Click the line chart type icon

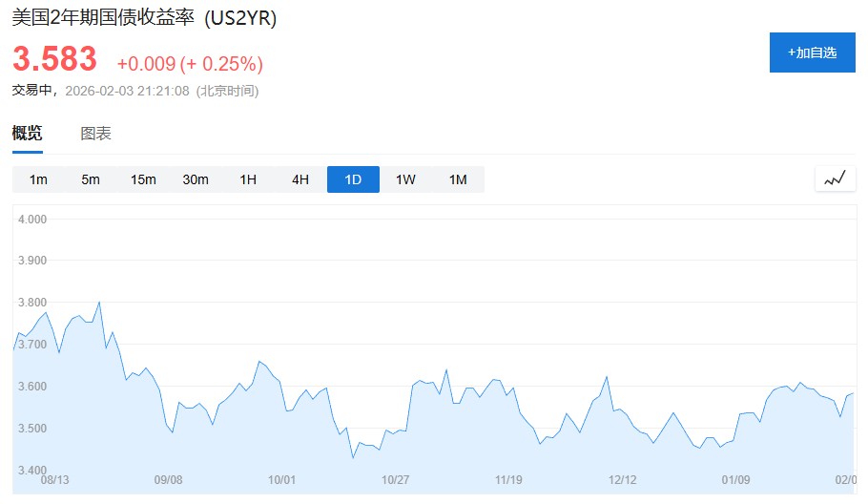coord(835,178)
